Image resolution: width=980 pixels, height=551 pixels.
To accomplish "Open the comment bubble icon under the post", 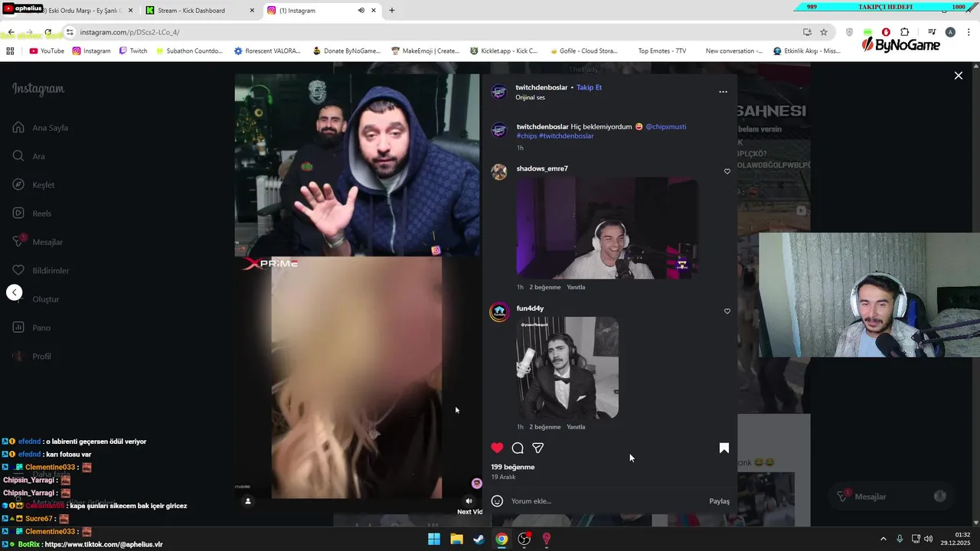I will (x=518, y=448).
